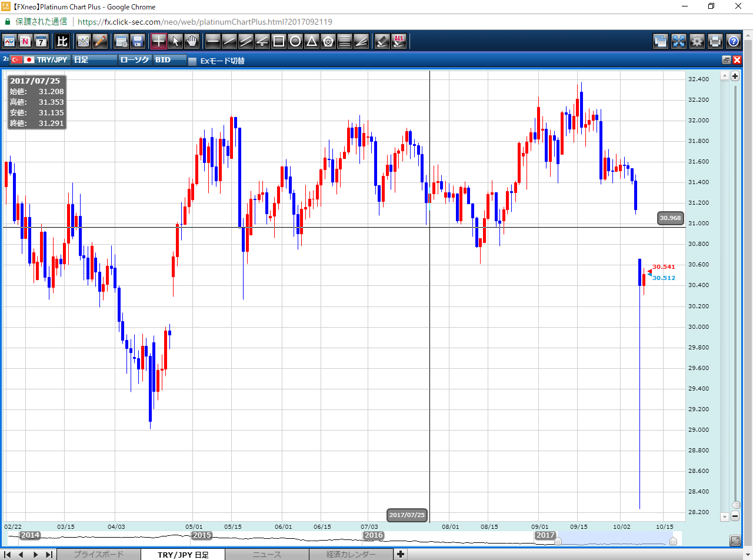753x560 pixels.
Task: Click the floppy disk save icon
Action: tap(138, 41)
